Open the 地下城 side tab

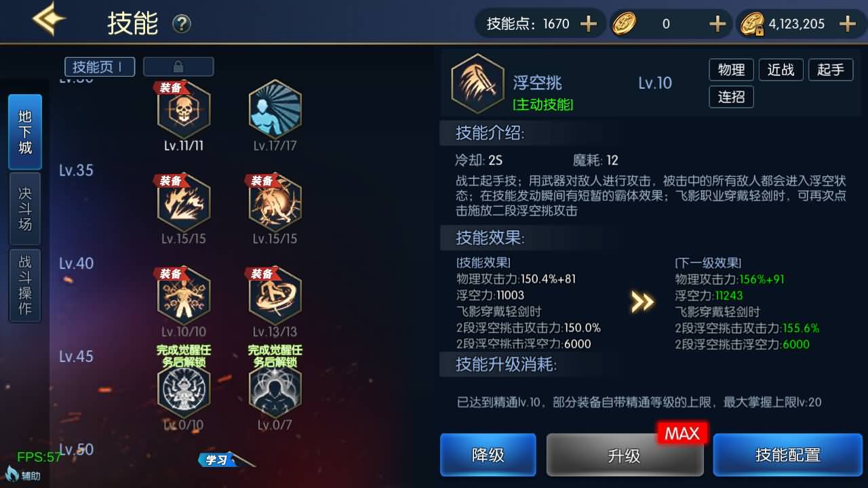[25, 131]
